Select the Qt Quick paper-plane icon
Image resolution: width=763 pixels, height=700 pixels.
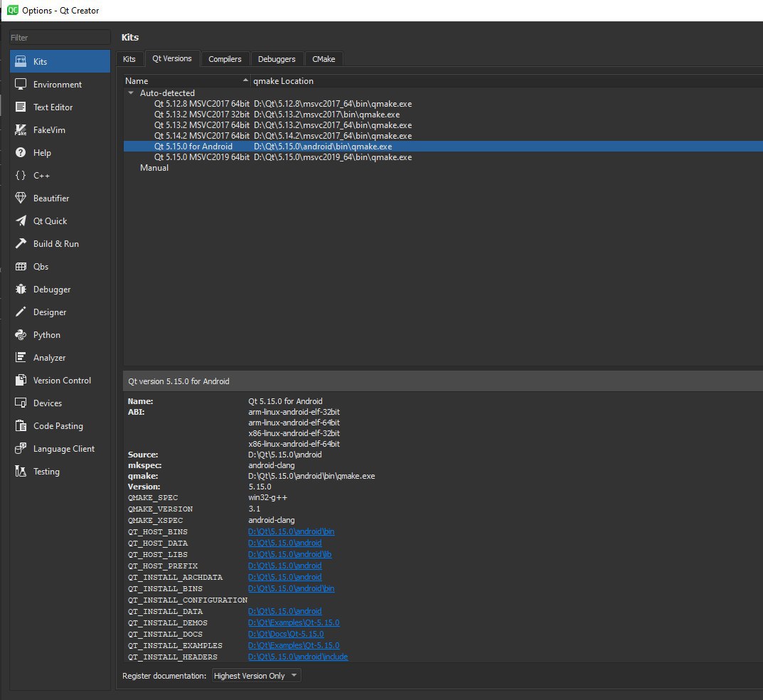click(21, 221)
